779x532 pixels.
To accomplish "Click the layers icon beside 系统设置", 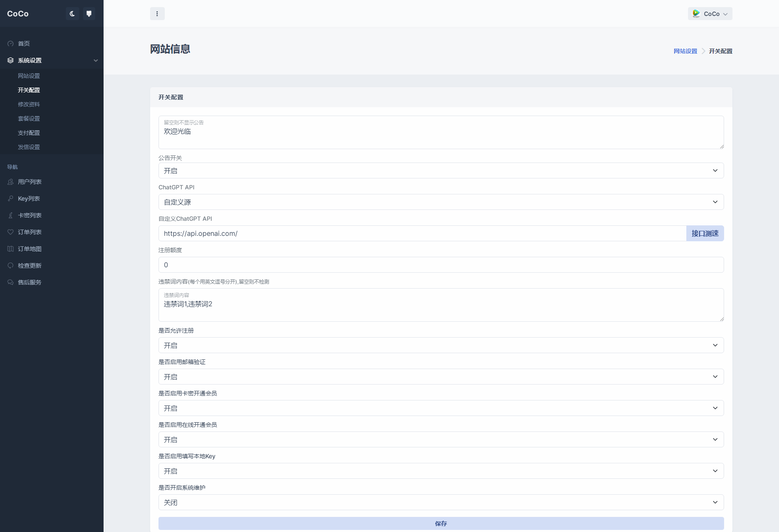I will (10, 60).
